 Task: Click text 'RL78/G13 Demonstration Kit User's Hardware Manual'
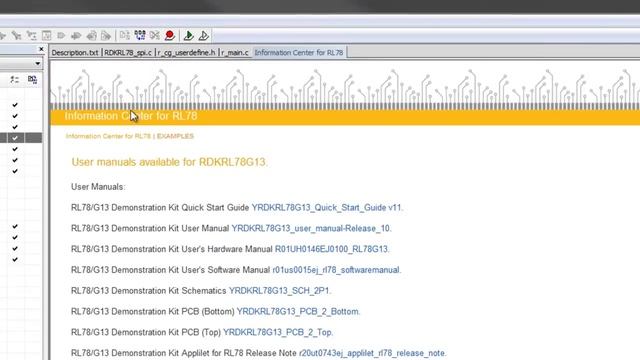pos(171,249)
